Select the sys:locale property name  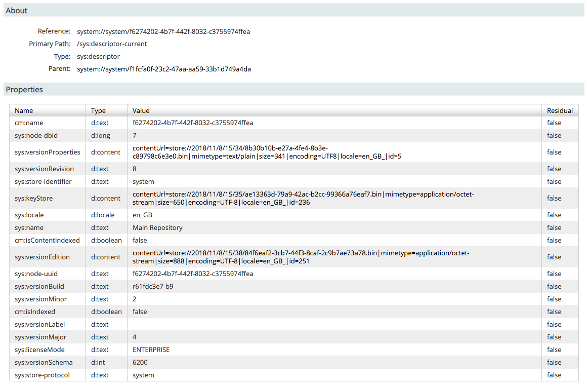point(29,215)
